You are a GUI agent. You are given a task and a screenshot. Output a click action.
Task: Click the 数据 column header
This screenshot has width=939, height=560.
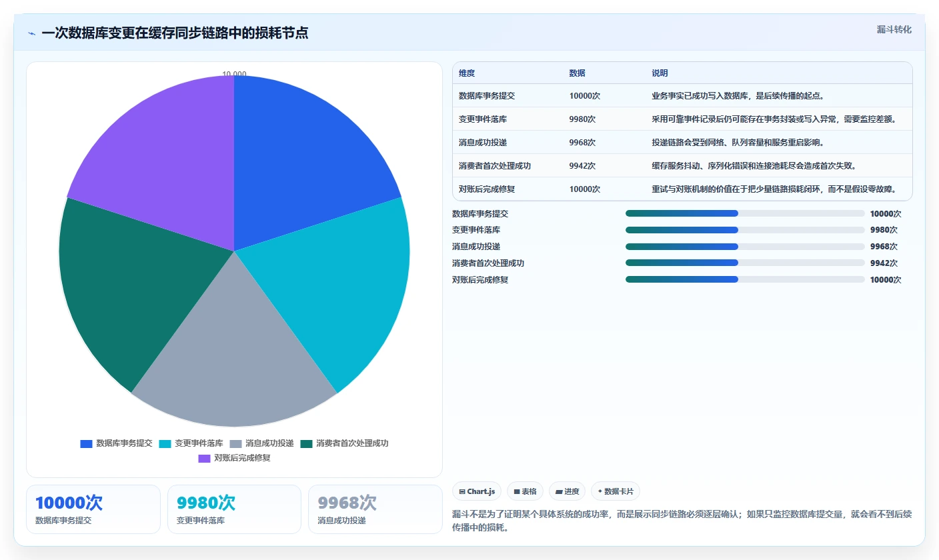coord(577,73)
